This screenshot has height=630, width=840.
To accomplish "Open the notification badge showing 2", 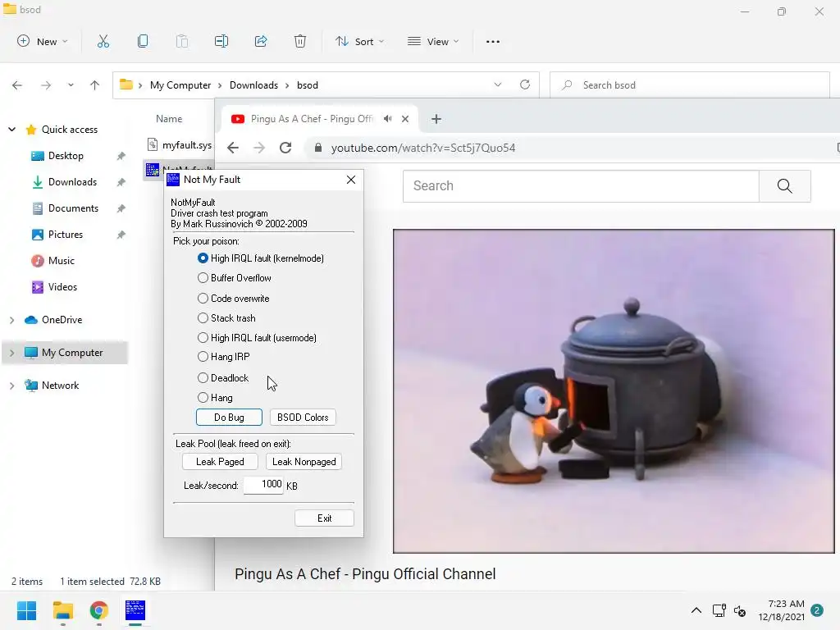I will [817, 610].
